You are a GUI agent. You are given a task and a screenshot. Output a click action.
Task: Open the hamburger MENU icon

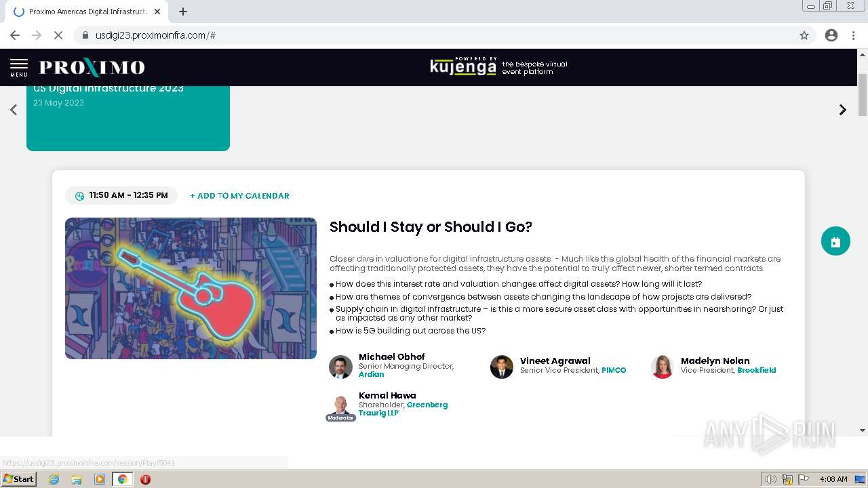click(x=19, y=67)
